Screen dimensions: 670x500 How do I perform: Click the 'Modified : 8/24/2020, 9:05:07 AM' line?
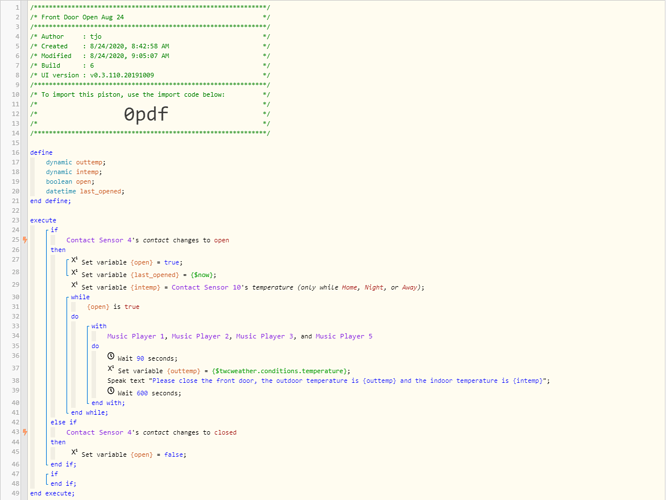105,56
